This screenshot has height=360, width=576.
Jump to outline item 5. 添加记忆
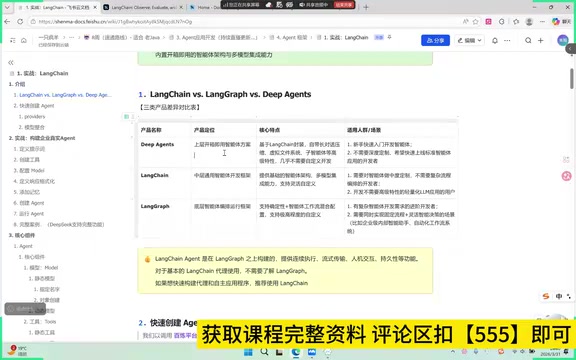[x=26, y=192]
